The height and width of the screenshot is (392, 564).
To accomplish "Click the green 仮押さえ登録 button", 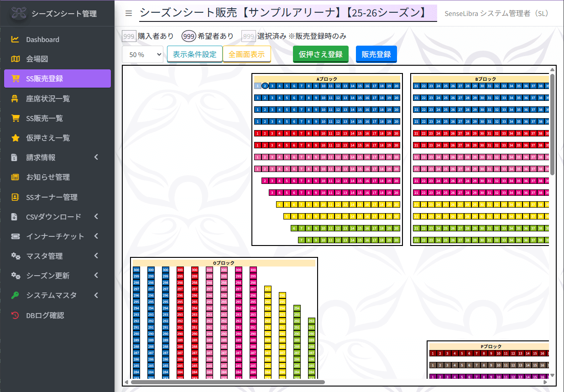I will tap(320, 54).
